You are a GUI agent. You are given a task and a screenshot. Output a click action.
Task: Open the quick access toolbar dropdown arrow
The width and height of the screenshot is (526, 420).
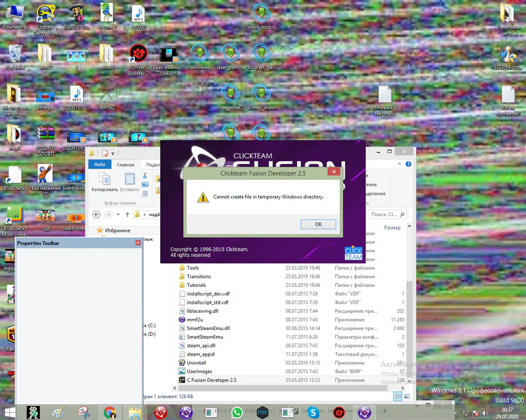pyautogui.click(x=113, y=153)
